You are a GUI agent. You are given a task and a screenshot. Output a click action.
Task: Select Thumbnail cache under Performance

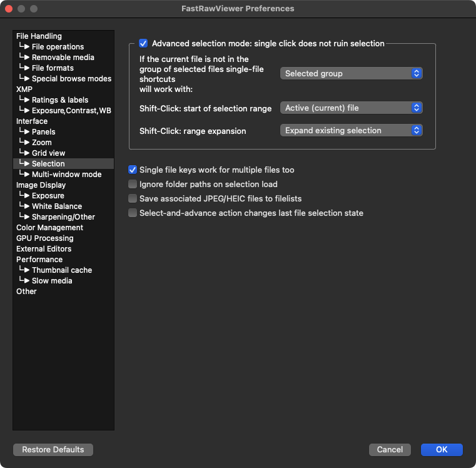click(61, 270)
